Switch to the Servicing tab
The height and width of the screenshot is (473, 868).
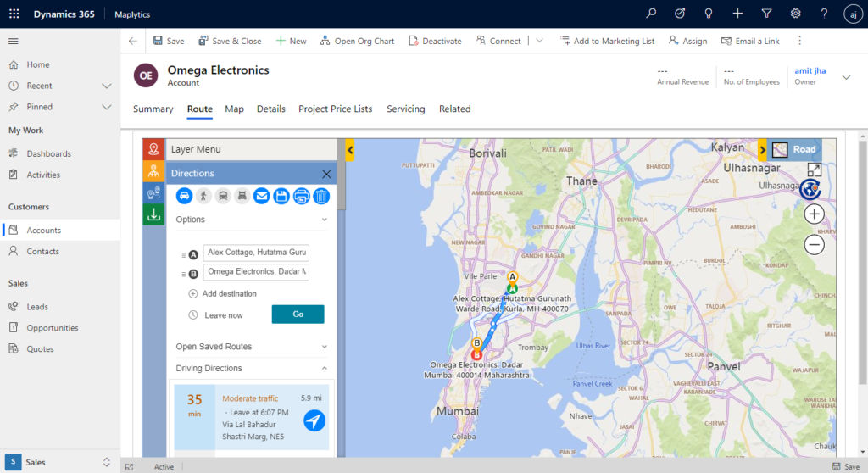pyautogui.click(x=406, y=109)
